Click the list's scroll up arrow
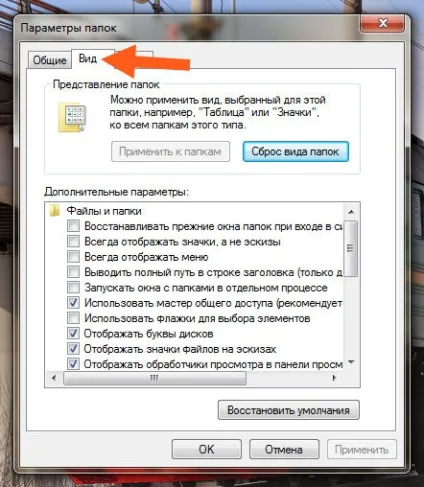Viewport: 424px width, 487px height. point(351,212)
